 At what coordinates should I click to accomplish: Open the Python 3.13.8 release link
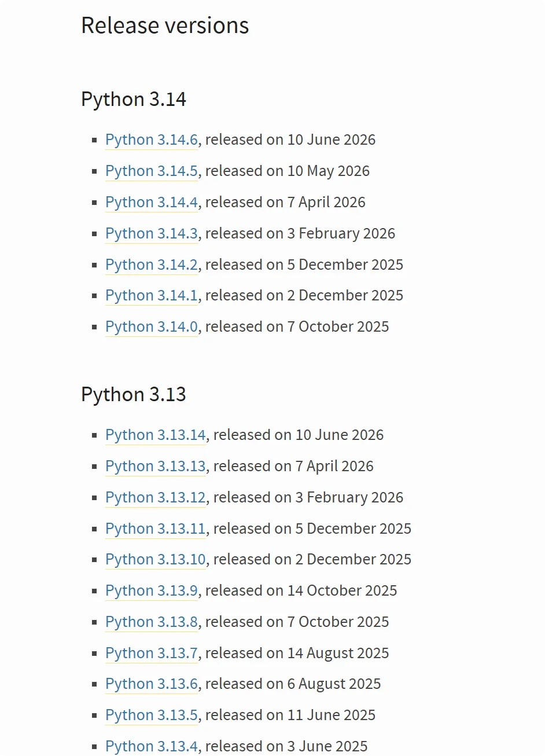coord(152,622)
